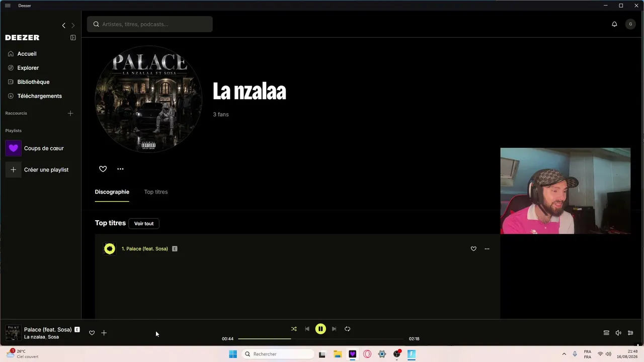Open Settings gear from the taskbar
Image resolution: width=644 pixels, height=362 pixels.
tap(382, 354)
